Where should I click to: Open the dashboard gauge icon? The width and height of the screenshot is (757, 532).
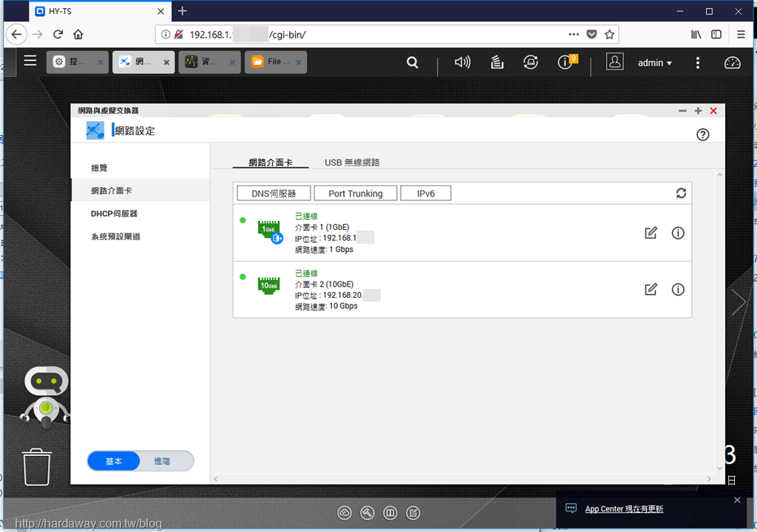(733, 63)
